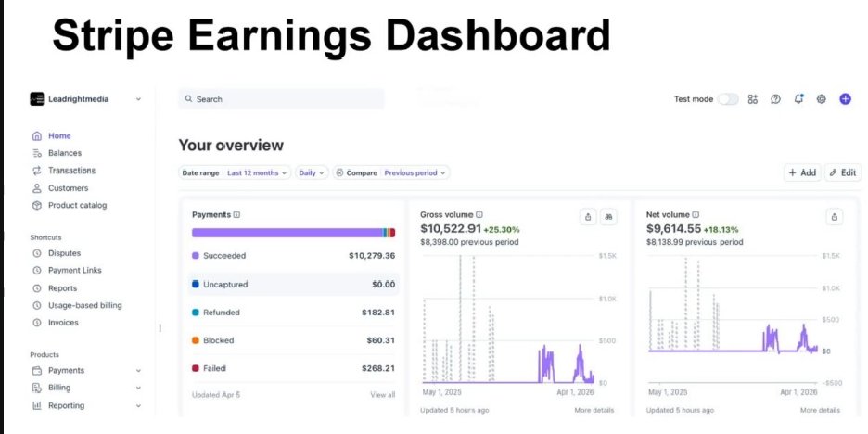Open the Reports shortcut

(x=62, y=288)
